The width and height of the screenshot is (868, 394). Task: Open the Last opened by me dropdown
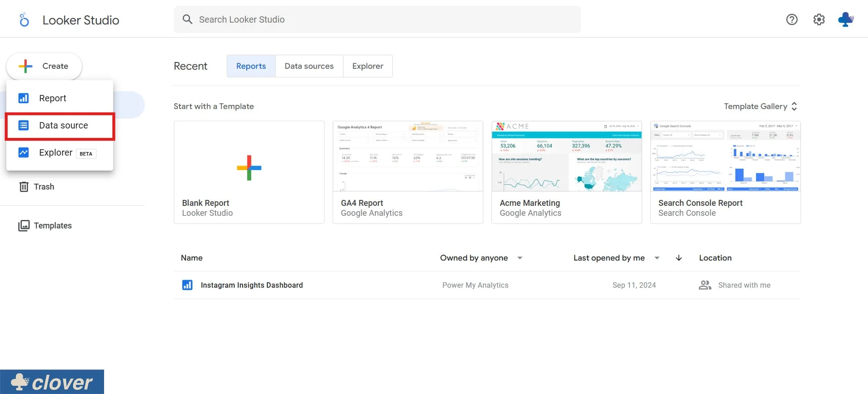click(616, 258)
